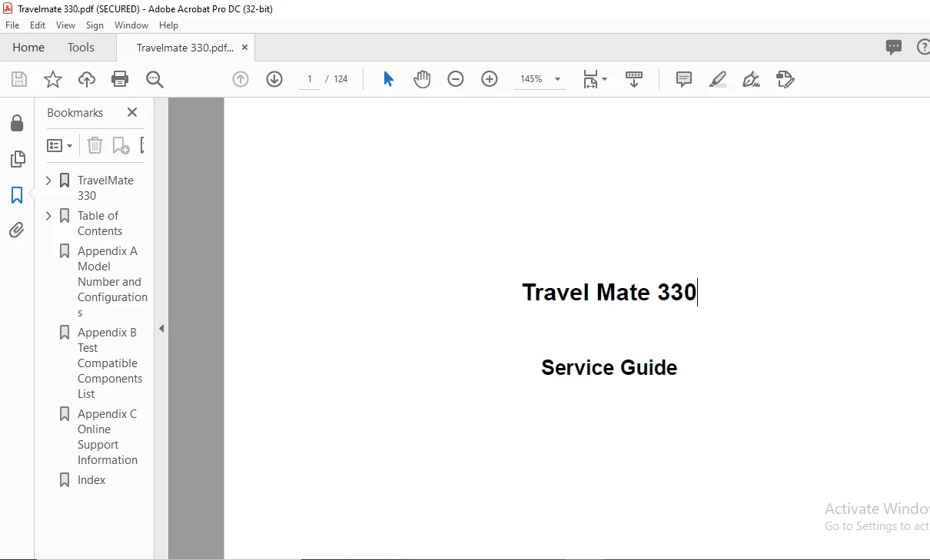Zoom in with the plus icon
930x560 pixels.
[x=490, y=79]
